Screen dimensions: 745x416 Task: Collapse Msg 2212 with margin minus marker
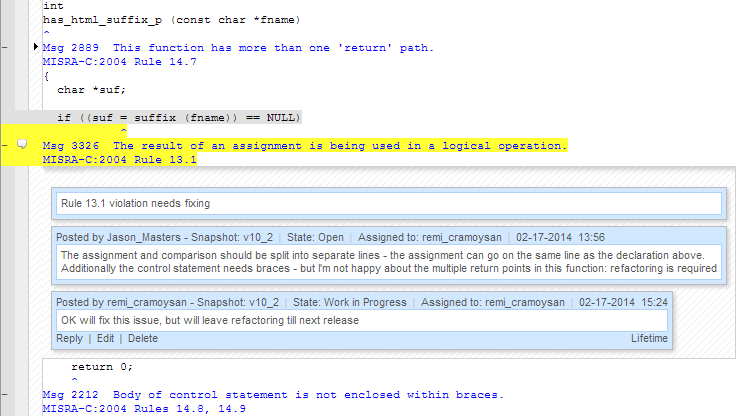tap(5, 394)
